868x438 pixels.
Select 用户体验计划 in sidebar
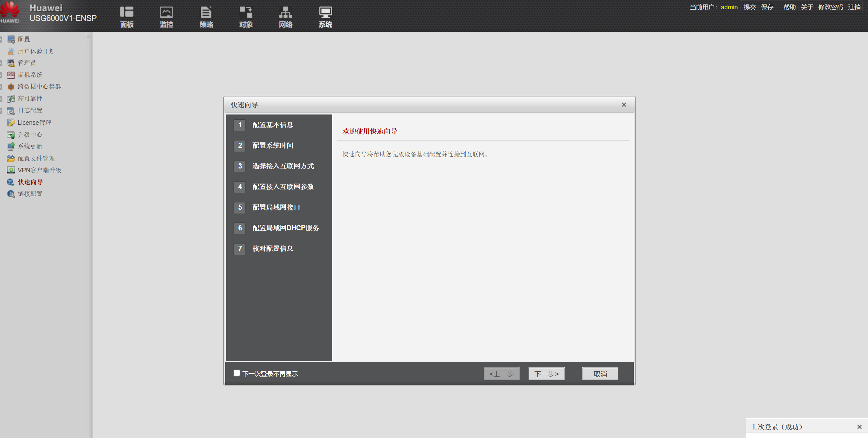click(x=36, y=52)
